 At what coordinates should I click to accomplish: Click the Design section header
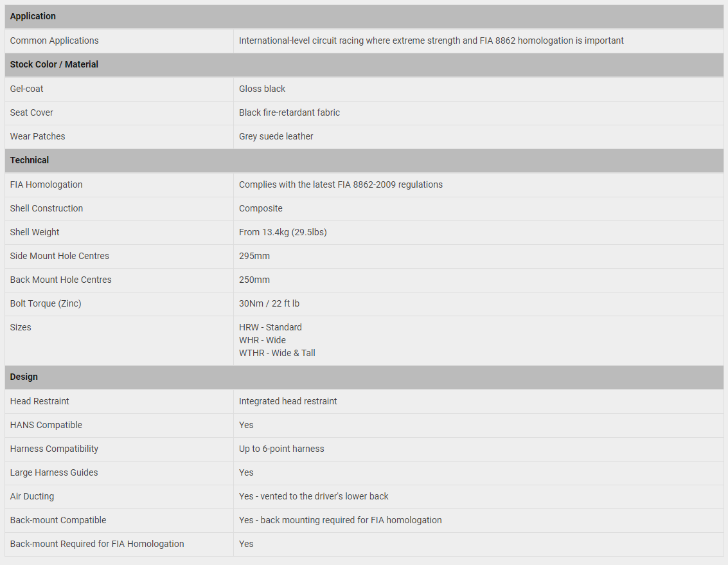[x=364, y=377]
